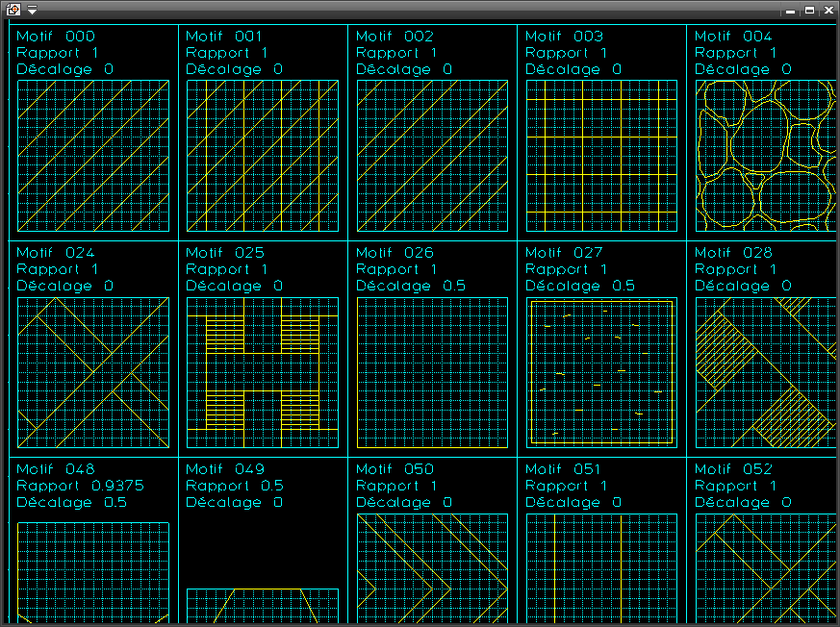Click the "Motif 028" label
The height and width of the screenshot is (627, 840).
[x=733, y=253]
